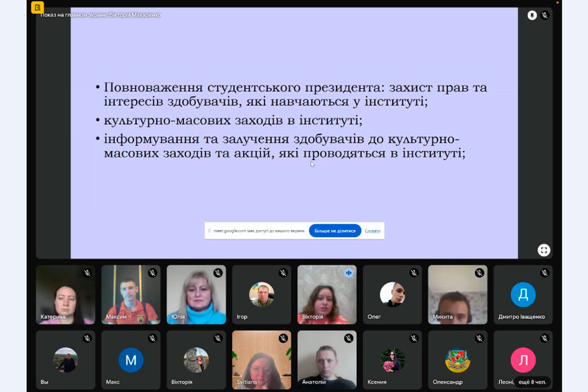The height and width of the screenshot is (392, 588).
Task: Click muted mic icon on Олександр's tile
Action: (x=480, y=338)
